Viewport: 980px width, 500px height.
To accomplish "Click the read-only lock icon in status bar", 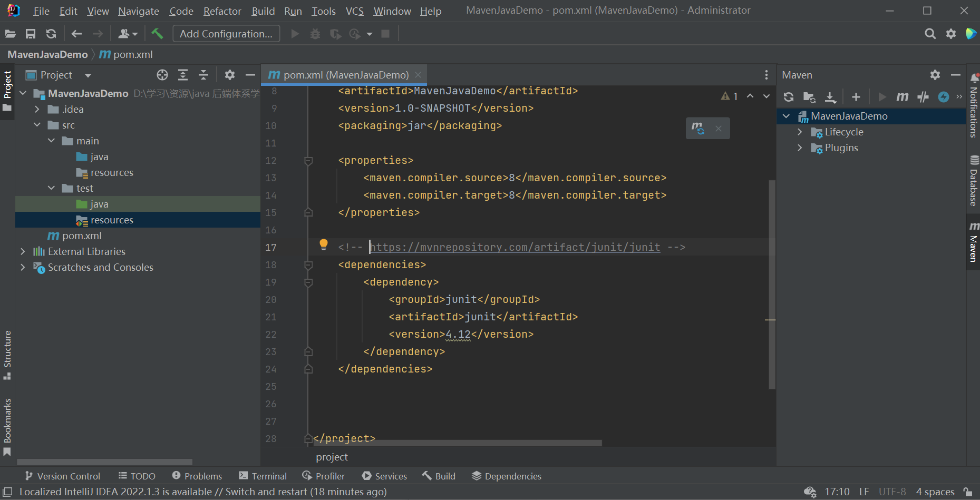I will pos(968,492).
